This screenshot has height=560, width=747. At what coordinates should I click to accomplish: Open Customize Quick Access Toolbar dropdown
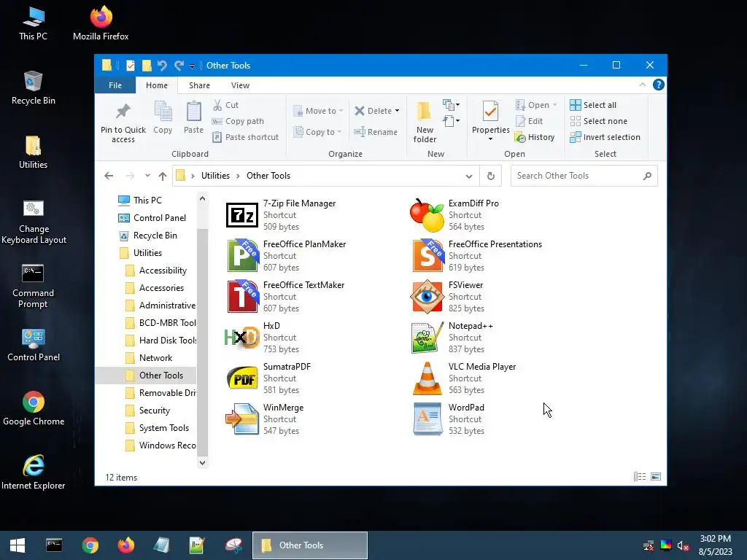(x=192, y=66)
